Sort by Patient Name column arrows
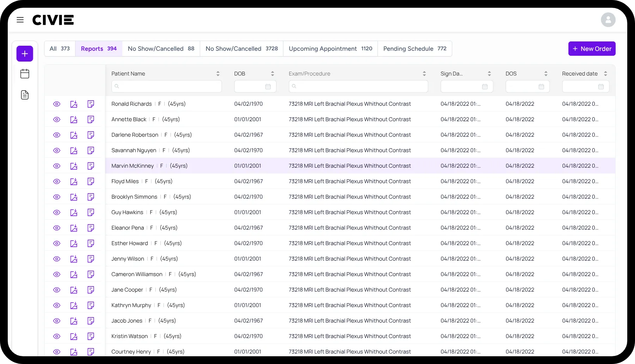The height and width of the screenshot is (364, 635). click(218, 74)
